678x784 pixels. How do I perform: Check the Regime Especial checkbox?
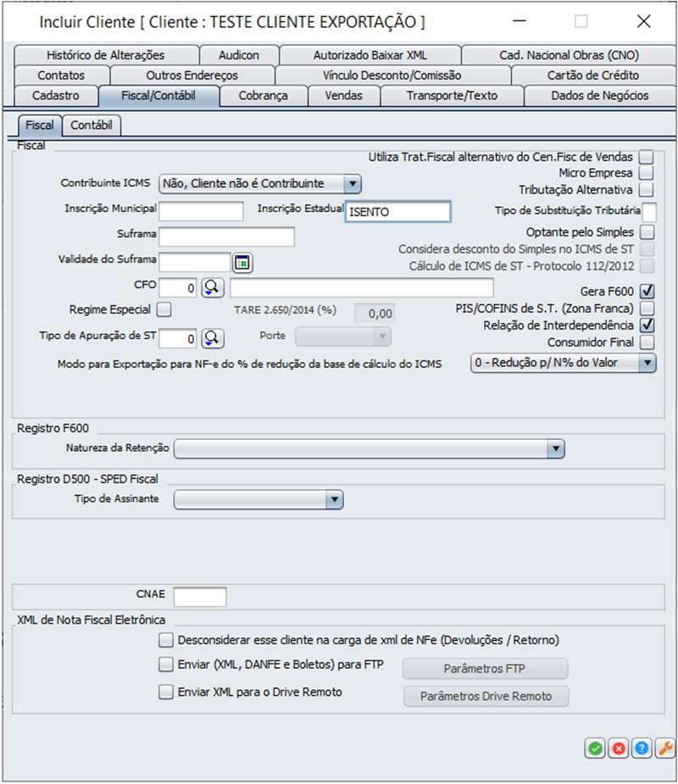click(164, 309)
